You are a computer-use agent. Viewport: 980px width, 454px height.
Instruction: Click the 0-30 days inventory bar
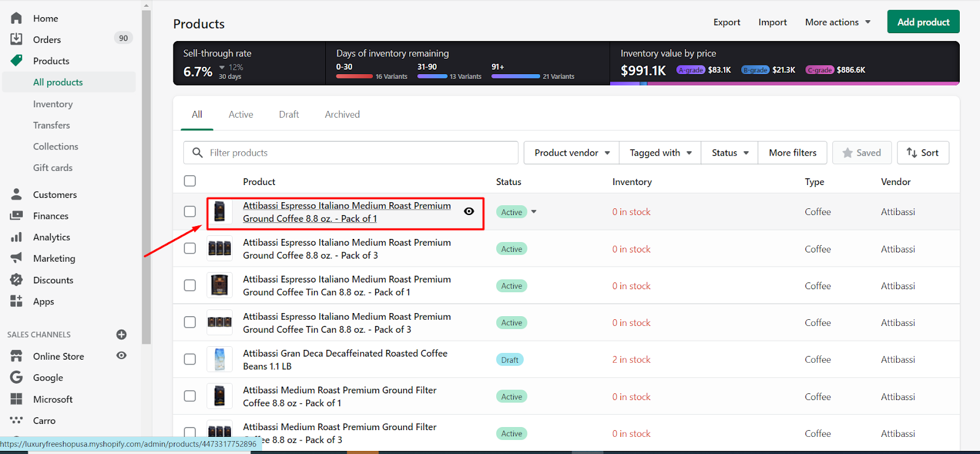pos(354,77)
